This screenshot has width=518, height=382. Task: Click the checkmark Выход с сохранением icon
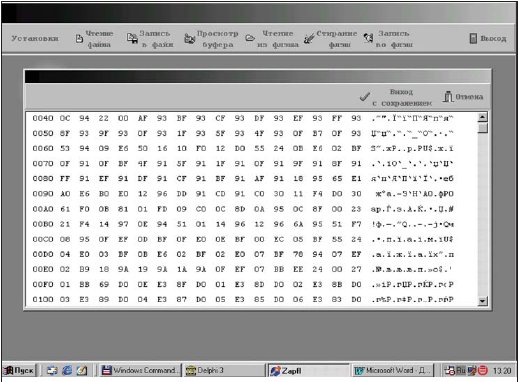pyautogui.click(x=365, y=97)
